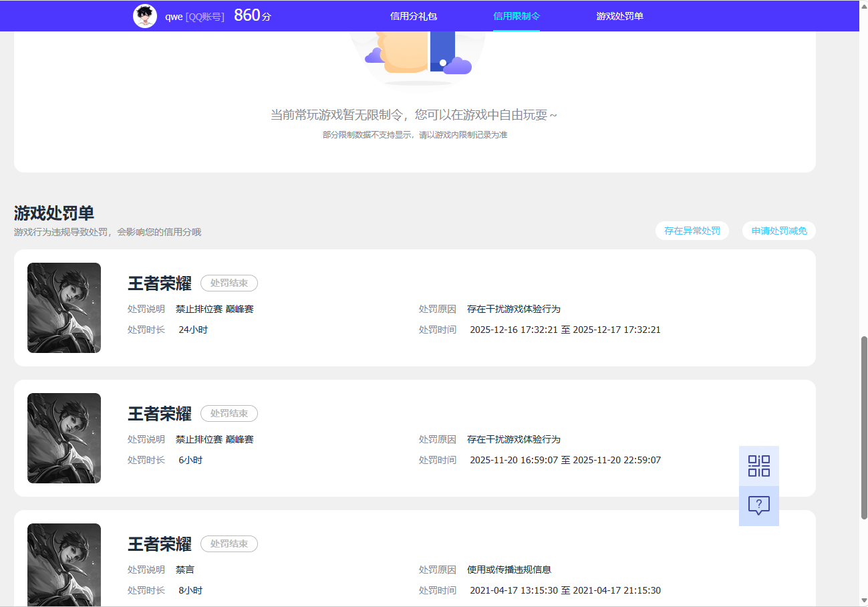Click the 游戏处罚单 section heading
Image resolution: width=868 pixels, height=607 pixels.
point(54,213)
